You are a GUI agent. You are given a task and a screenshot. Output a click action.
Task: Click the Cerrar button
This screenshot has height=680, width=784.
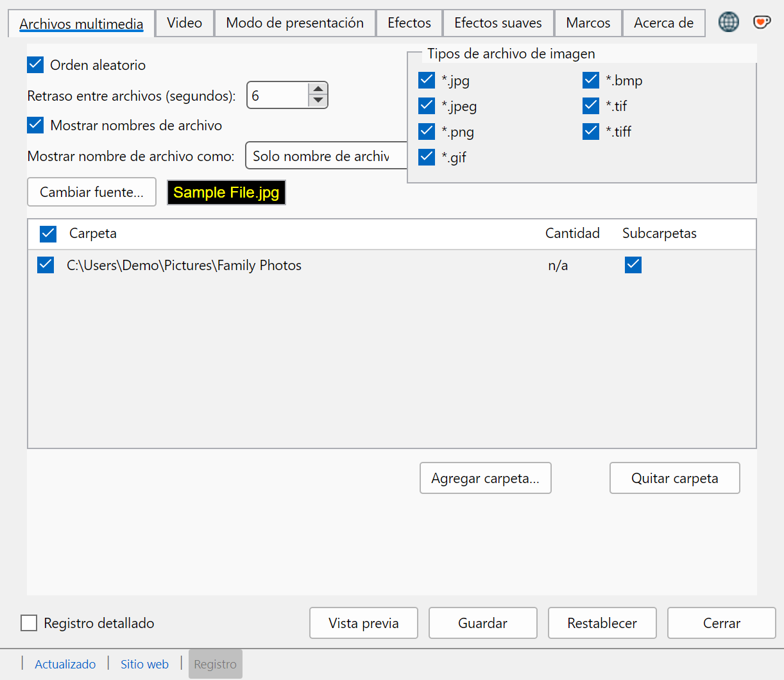[722, 623]
